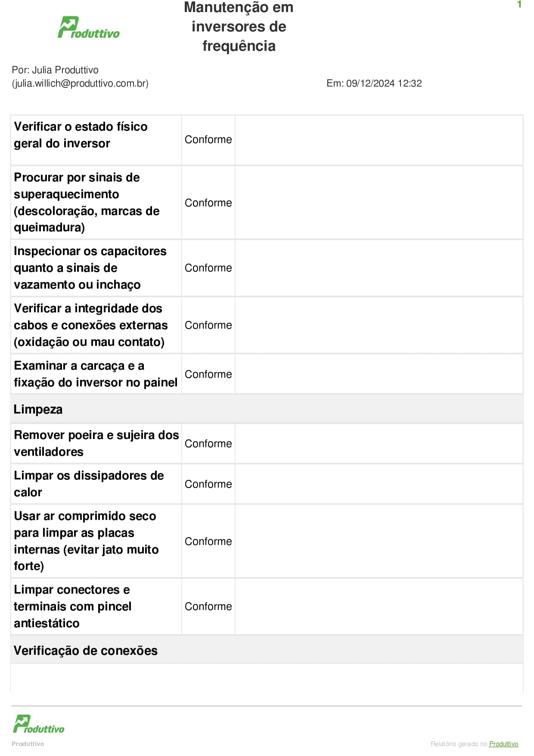Screen dimensions: 534x756
Task: Click the 'Produttivo' footer caption under the logo
Action: [x=28, y=744]
